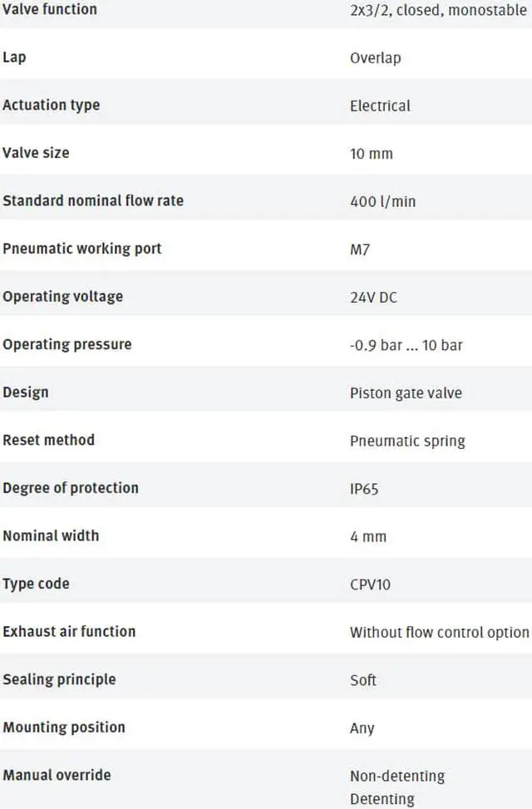Click the "Sealing principle" label

tap(59, 679)
